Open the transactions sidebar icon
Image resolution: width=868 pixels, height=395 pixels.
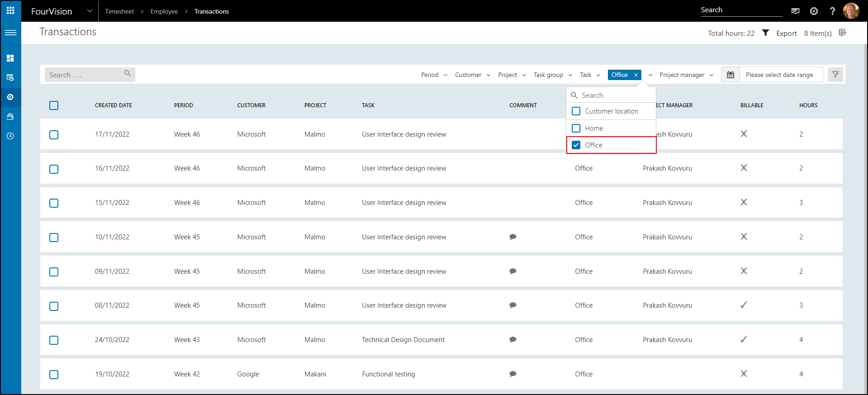10,97
